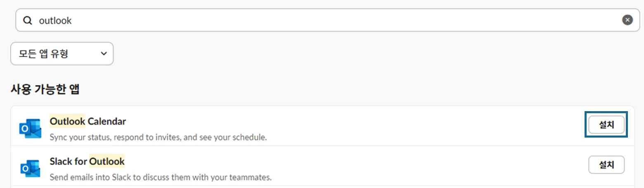This screenshot has height=188, width=644.
Task: Click the 사용 가능한 앱 section heading
Action: 45,89
